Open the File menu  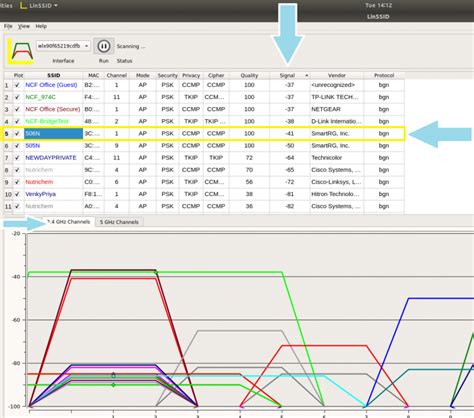coord(8,26)
